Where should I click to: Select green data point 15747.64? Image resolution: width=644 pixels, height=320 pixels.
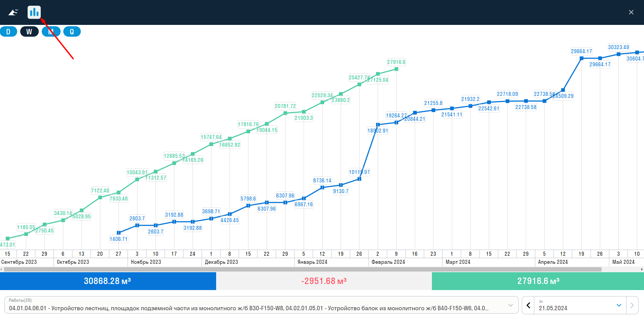click(211, 144)
